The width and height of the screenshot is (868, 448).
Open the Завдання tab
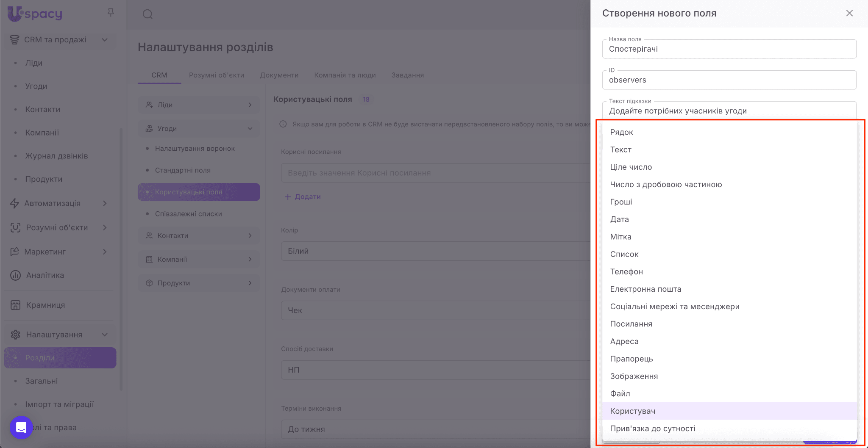pos(407,75)
